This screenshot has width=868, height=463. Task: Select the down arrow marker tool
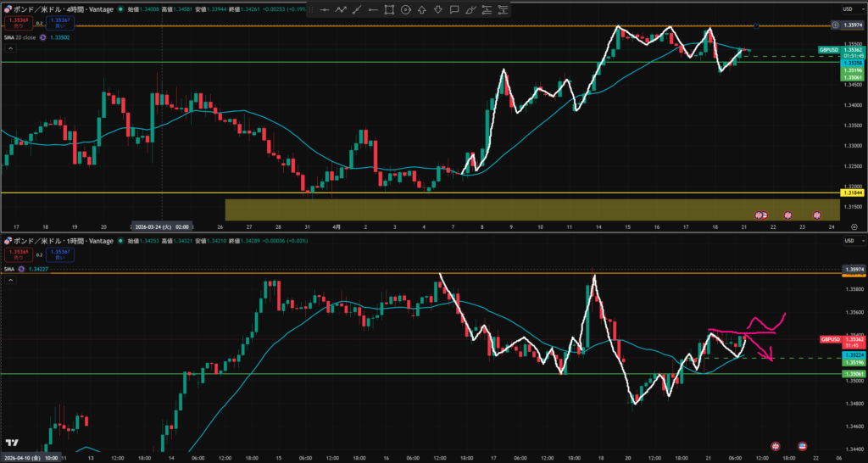(x=438, y=10)
